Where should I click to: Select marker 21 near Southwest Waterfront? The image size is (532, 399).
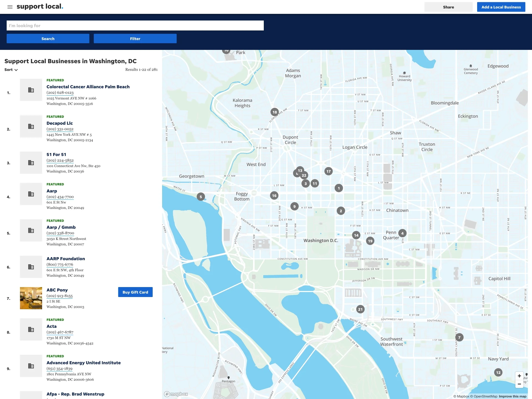[x=360, y=309]
